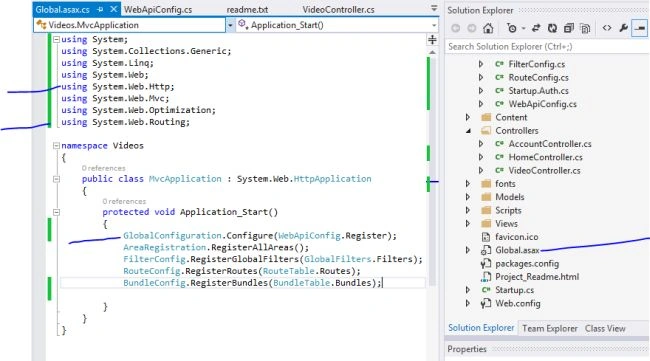This screenshot has width=650, height=361.
Task: Open the Application_Start() member dropdown
Action: click(x=434, y=25)
